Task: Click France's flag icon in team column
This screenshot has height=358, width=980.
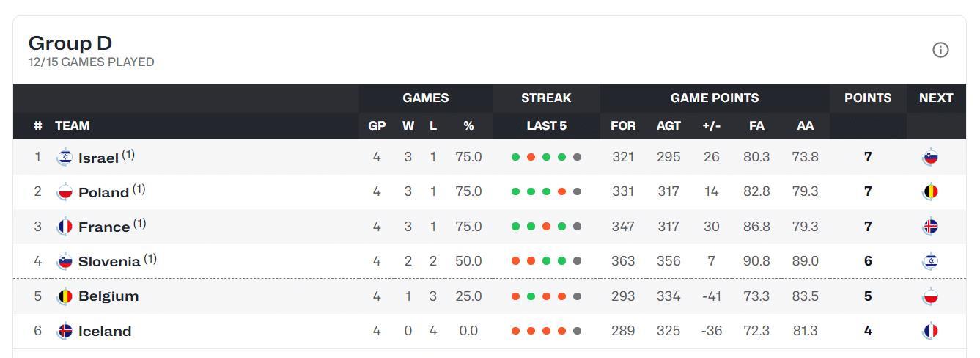Action: pyautogui.click(x=65, y=227)
